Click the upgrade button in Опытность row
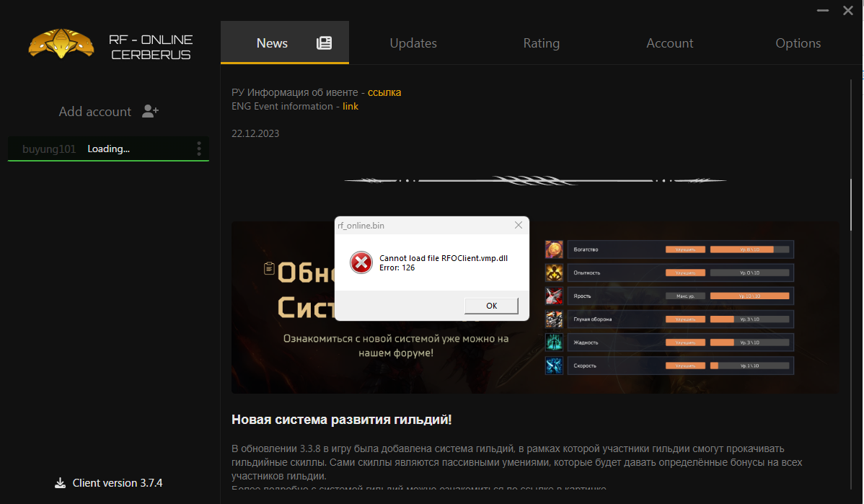 coord(685,273)
